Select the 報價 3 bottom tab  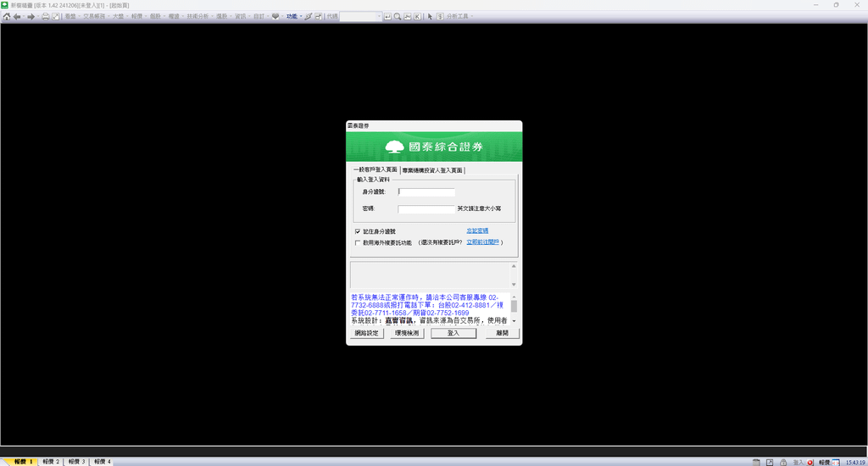(x=76, y=462)
